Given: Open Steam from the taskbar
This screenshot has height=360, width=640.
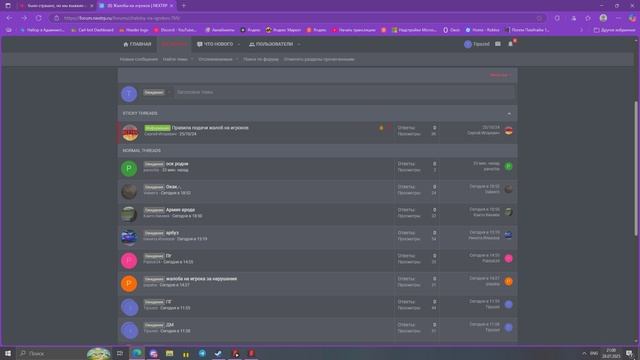Looking at the screenshot, I should (218, 353).
